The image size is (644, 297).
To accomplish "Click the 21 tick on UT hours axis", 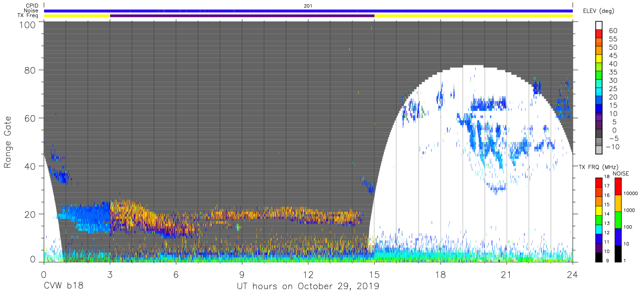I will point(507,274).
